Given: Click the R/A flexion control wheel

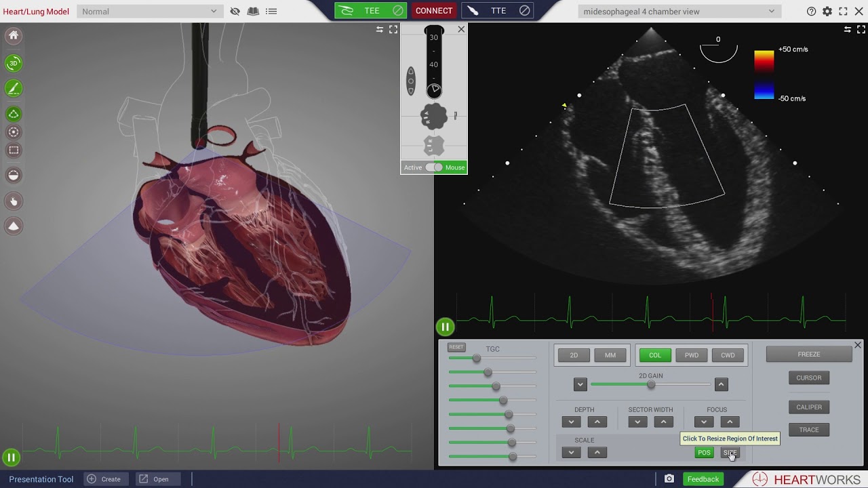Looking at the screenshot, I should 434,117.
